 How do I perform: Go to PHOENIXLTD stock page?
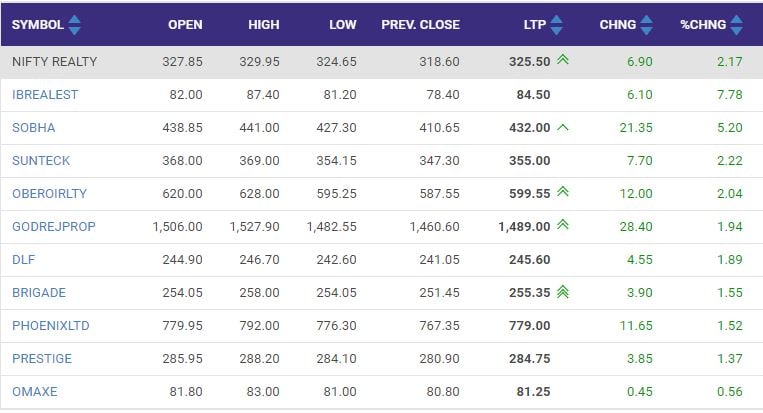tap(50, 326)
